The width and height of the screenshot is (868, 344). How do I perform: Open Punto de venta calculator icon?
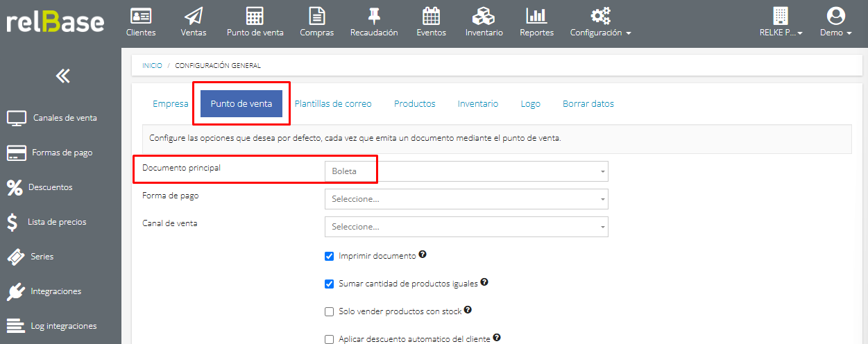coord(255,16)
